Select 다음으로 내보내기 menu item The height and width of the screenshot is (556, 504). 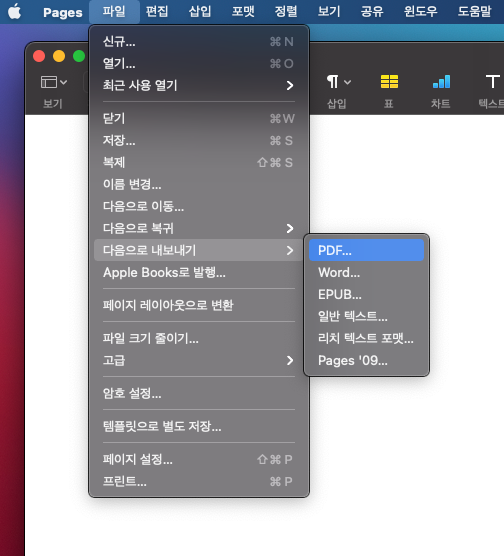point(199,250)
